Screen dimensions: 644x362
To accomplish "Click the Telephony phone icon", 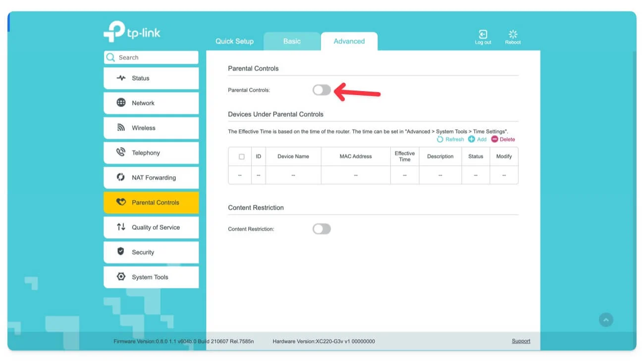I will 121,152.
